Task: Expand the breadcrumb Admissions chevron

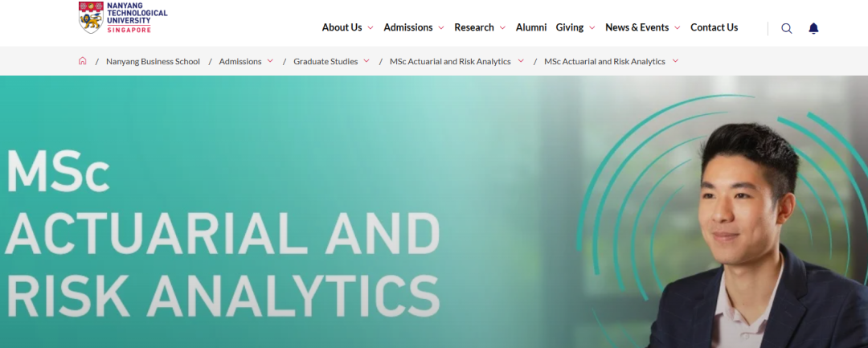Action: [270, 61]
